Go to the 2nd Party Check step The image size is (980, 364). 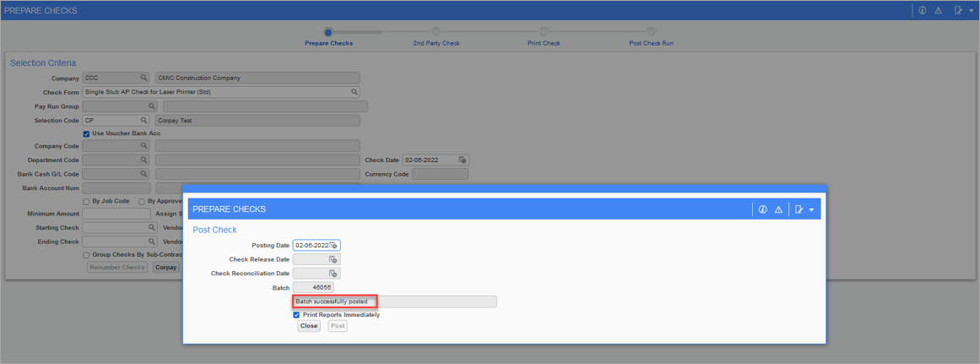436,33
